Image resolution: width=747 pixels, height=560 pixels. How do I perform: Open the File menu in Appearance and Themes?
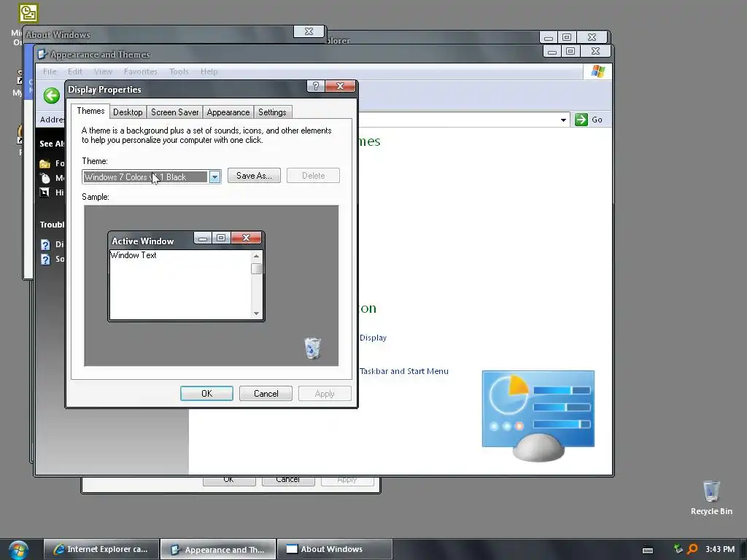(50, 71)
